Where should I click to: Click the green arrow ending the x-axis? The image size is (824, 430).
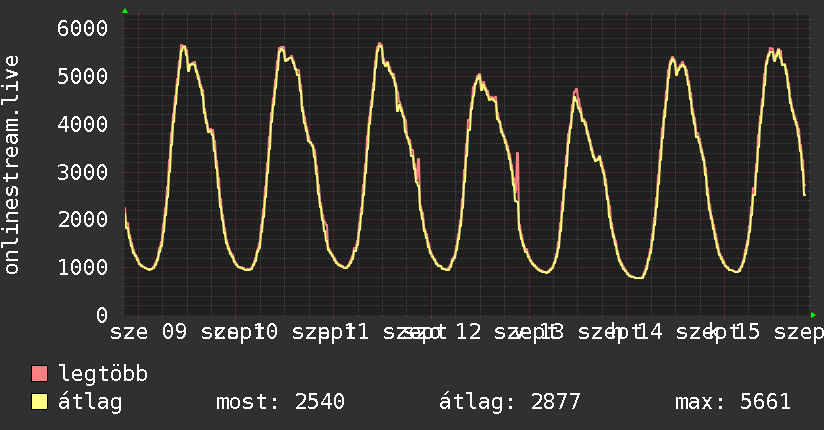coord(813,315)
